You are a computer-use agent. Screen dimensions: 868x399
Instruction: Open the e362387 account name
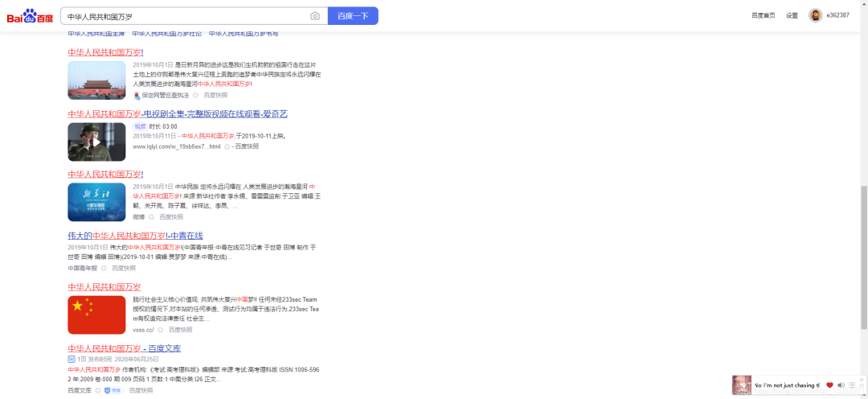pos(837,15)
